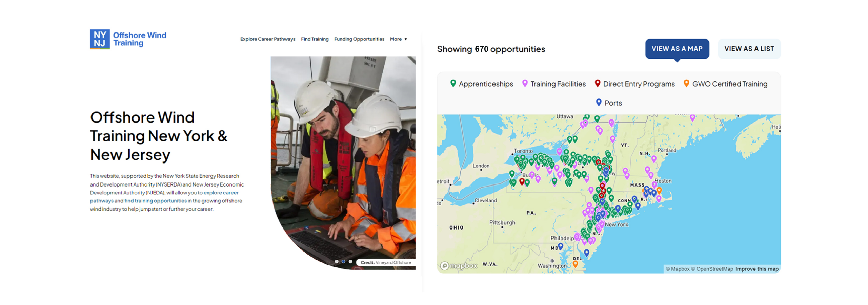Switch to VIEW AS A LIST
The height and width of the screenshot is (305, 868).
(749, 49)
